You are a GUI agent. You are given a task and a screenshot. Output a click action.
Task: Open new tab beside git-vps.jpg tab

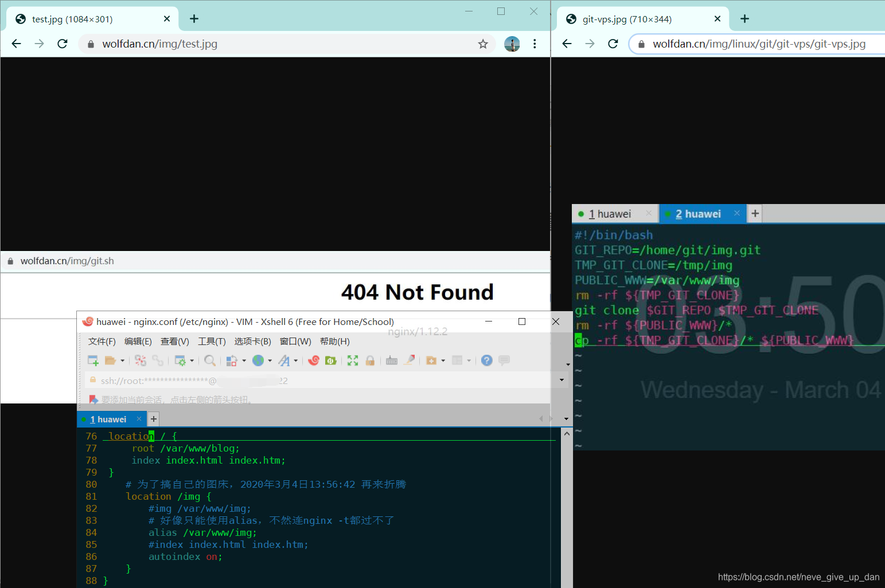(x=745, y=19)
